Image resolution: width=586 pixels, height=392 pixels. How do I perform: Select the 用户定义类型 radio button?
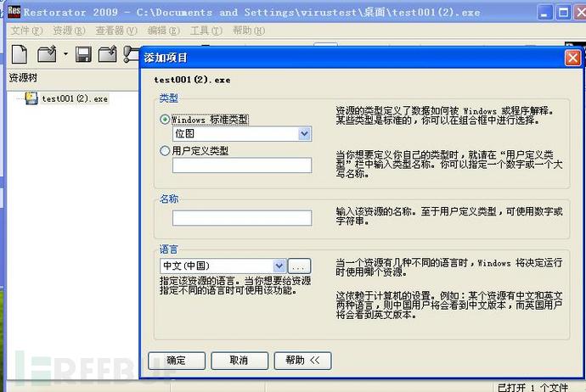pyautogui.click(x=165, y=151)
